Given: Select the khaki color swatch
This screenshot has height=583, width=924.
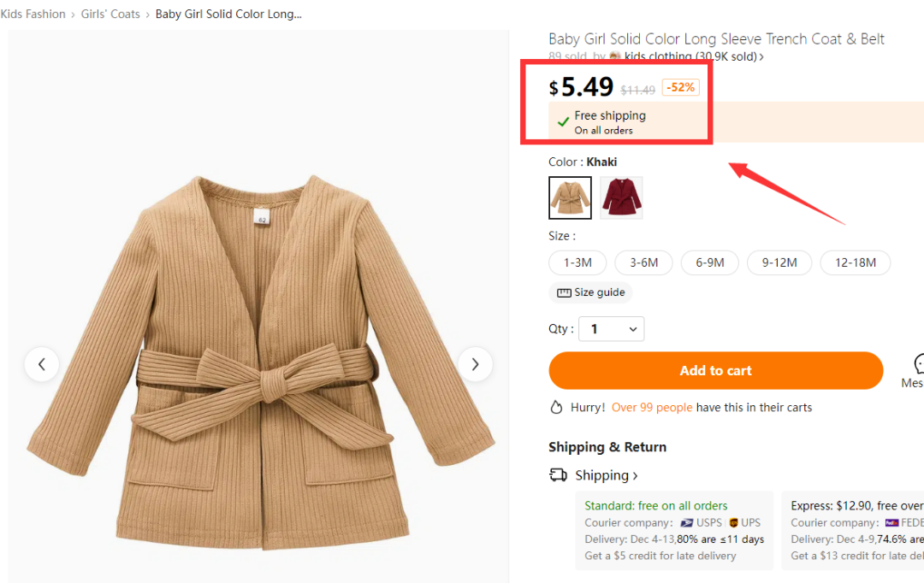Looking at the screenshot, I should coord(570,197).
